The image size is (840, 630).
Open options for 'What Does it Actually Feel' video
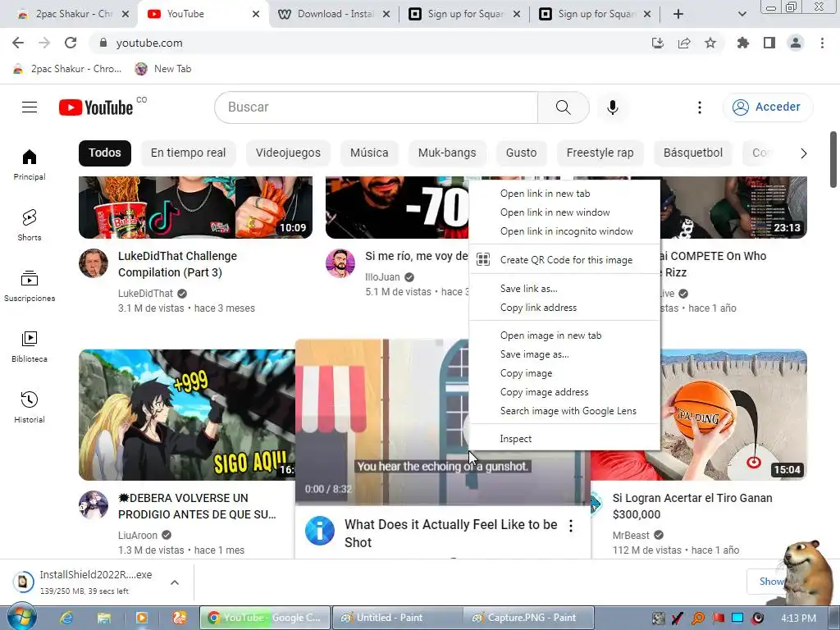[x=571, y=526]
